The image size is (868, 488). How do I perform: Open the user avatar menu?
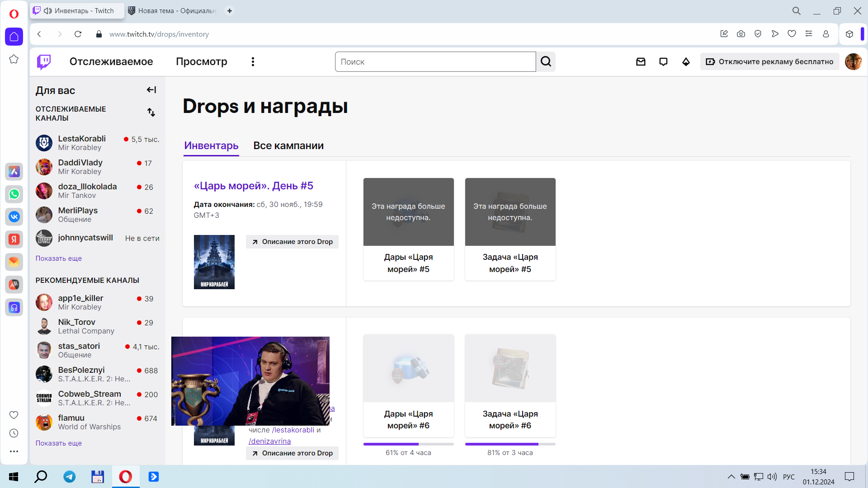coord(853,62)
